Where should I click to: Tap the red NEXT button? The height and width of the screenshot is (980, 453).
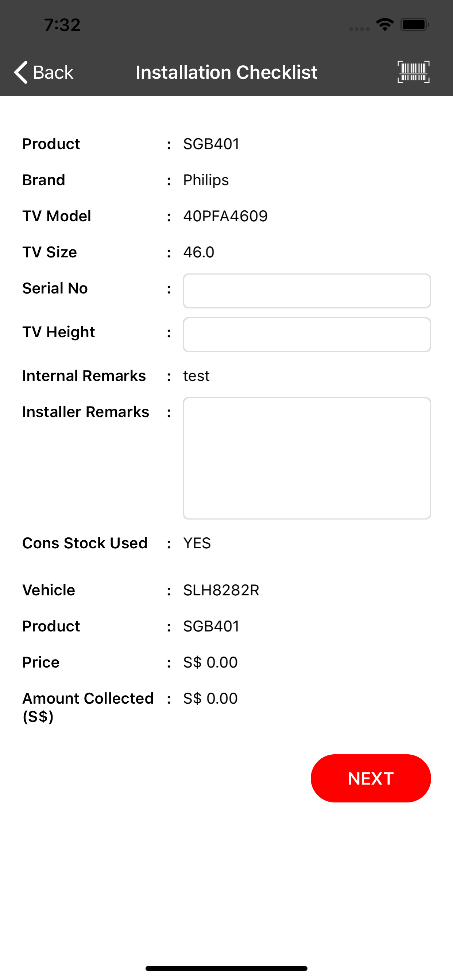[x=371, y=778]
